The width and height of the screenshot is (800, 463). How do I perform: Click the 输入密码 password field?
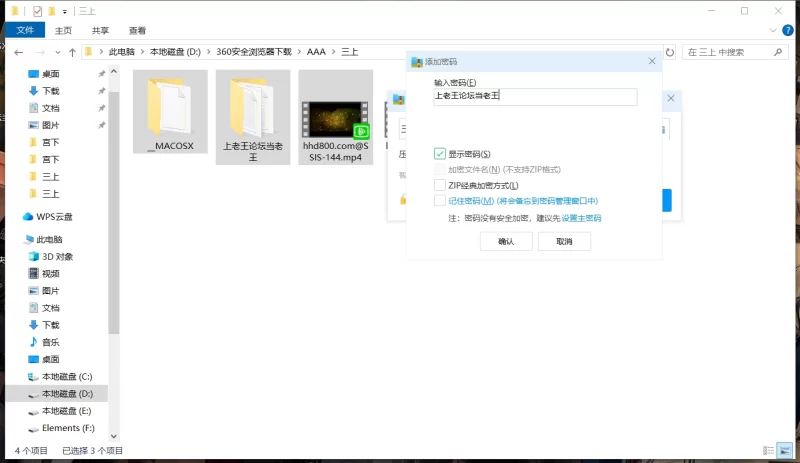(x=535, y=96)
